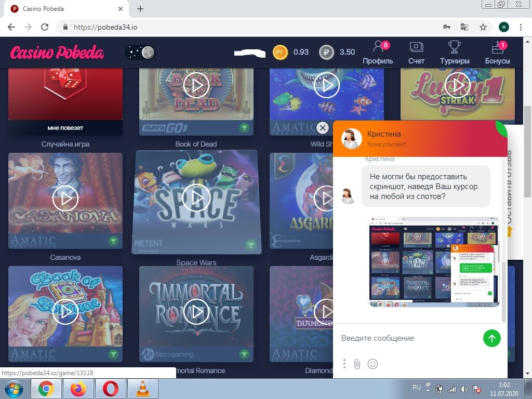Attach a file with the paperclip icon

[357, 364]
